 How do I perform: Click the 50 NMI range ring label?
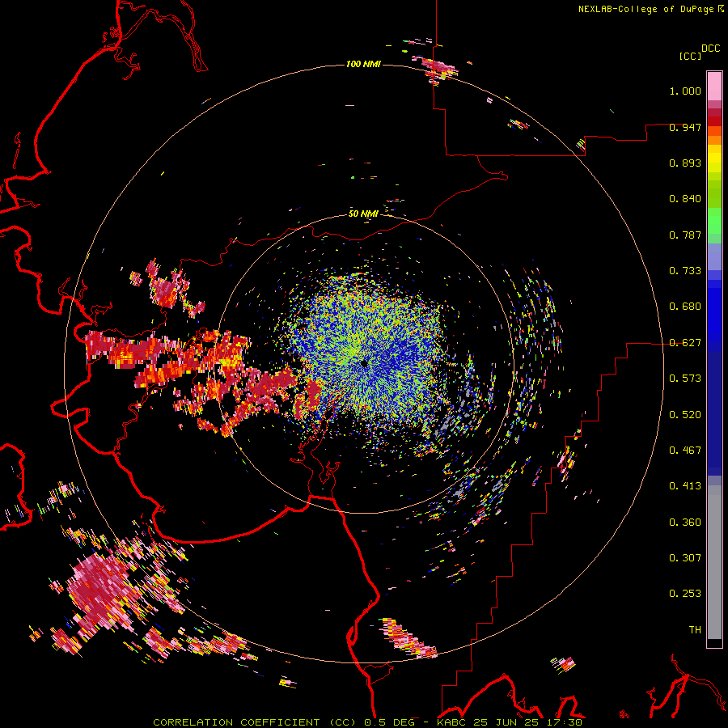[x=363, y=214]
